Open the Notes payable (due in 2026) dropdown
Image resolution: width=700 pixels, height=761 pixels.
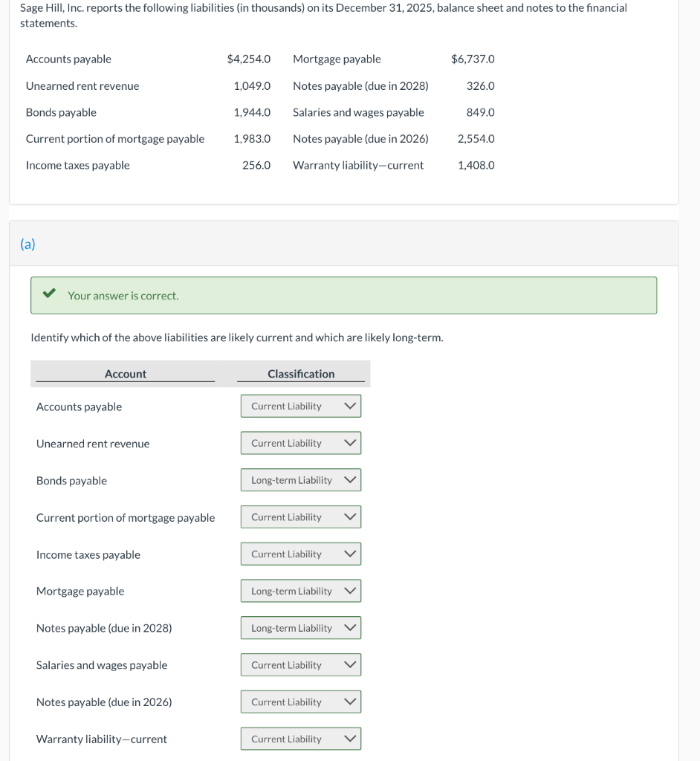point(300,701)
